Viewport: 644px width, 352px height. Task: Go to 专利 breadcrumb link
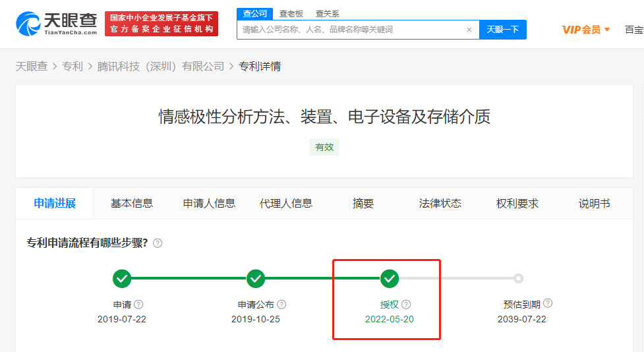click(x=73, y=66)
